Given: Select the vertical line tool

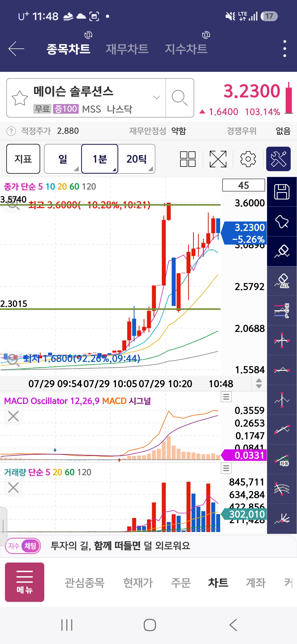Looking at the screenshot, I should tap(282, 400).
